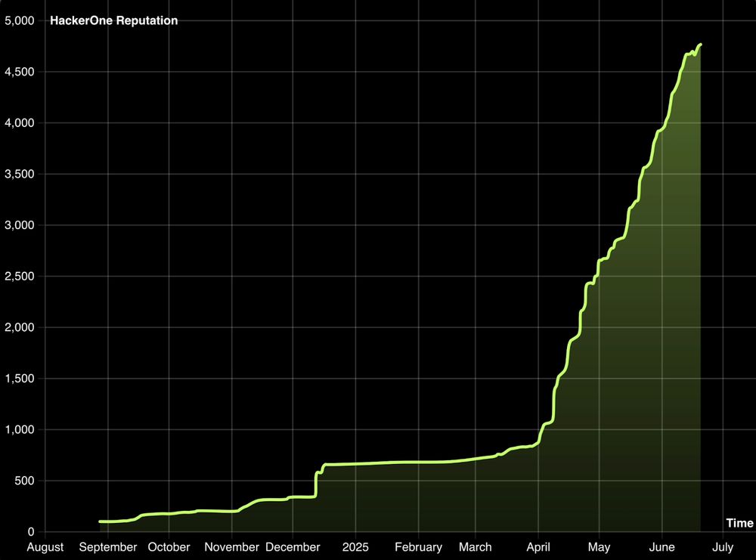Click the April x-axis label
The image size is (756, 560).
[x=538, y=547]
